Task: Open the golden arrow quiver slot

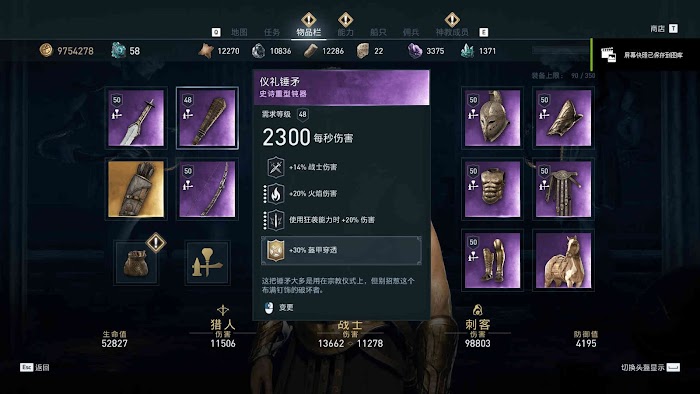Action: [136, 189]
